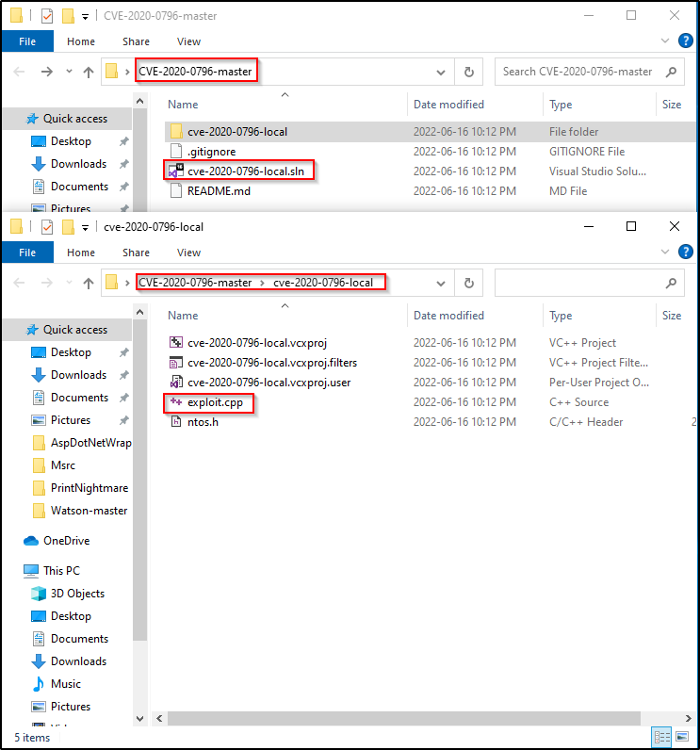Select the ntos.h header file

click(203, 422)
